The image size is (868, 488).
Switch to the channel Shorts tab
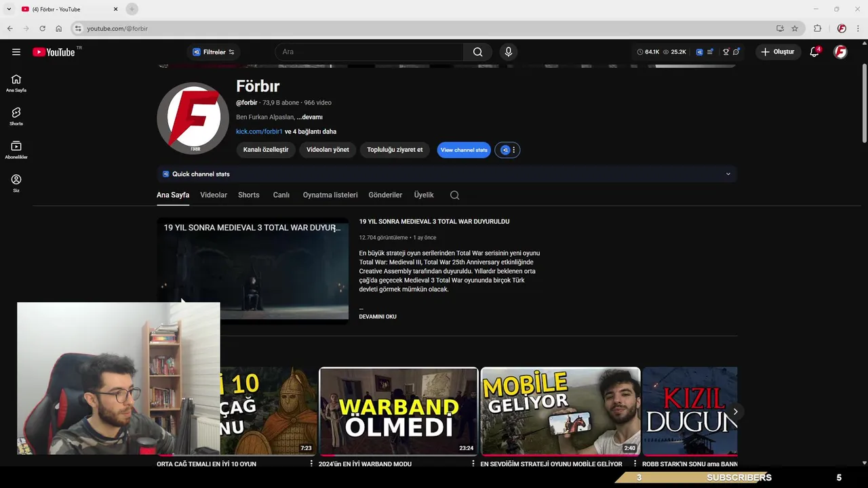tap(249, 195)
